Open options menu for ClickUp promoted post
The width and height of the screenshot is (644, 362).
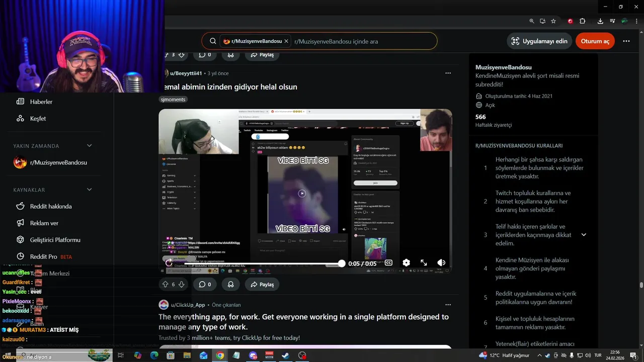pyautogui.click(x=448, y=305)
